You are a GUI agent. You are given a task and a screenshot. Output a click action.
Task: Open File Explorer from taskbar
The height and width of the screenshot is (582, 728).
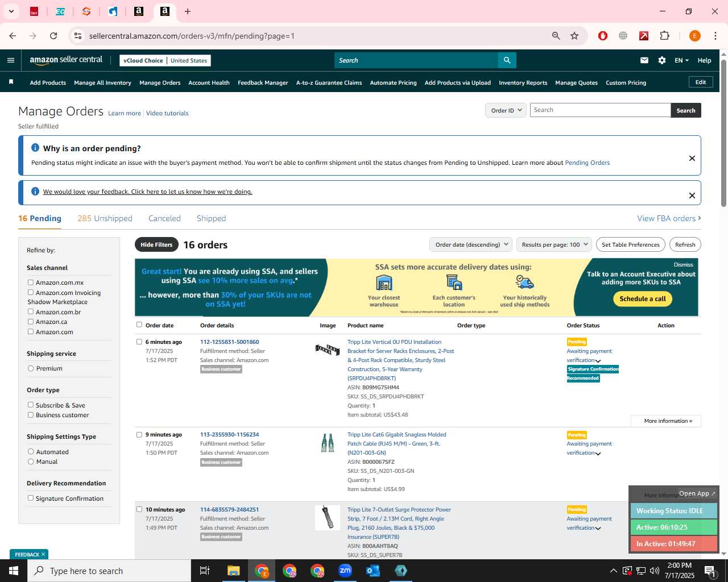point(234,571)
